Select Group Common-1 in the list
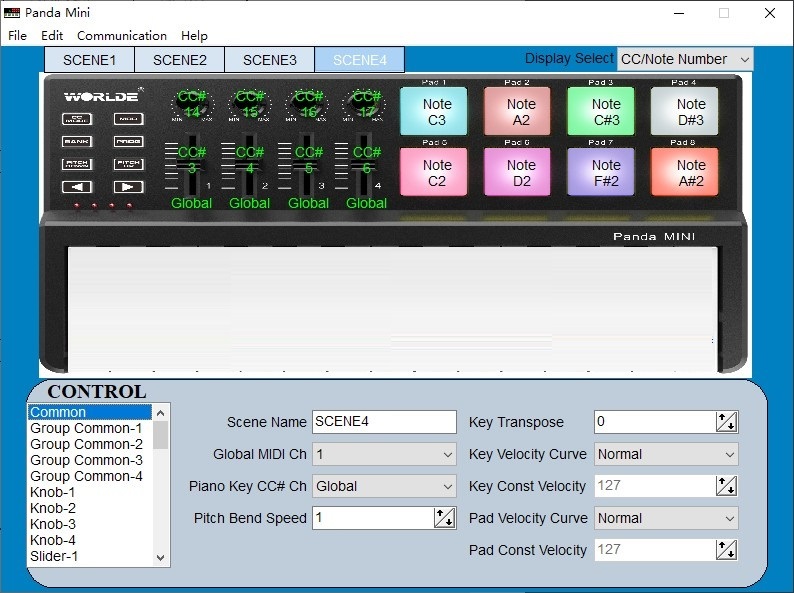The height and width of the screenshot is (593, 794). (x=90, y=428)
